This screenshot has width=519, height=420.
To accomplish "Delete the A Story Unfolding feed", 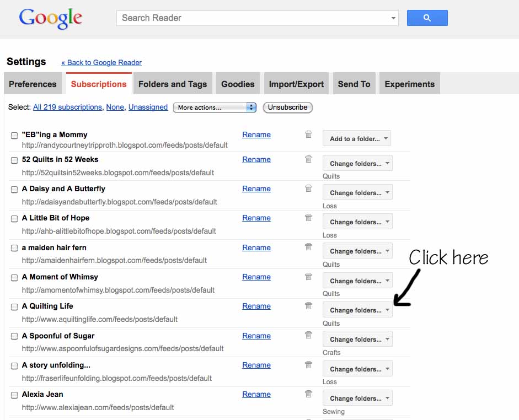I will (x=308, y=365).
